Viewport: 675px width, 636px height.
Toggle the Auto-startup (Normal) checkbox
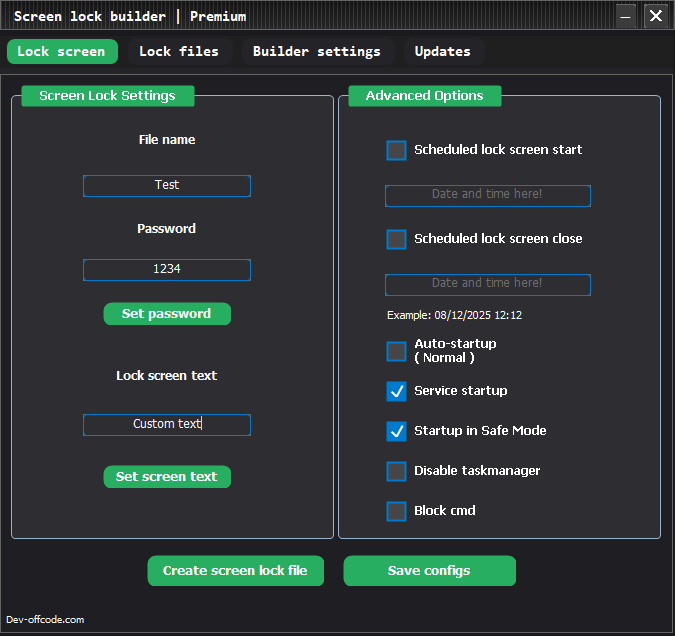point(396,351)
